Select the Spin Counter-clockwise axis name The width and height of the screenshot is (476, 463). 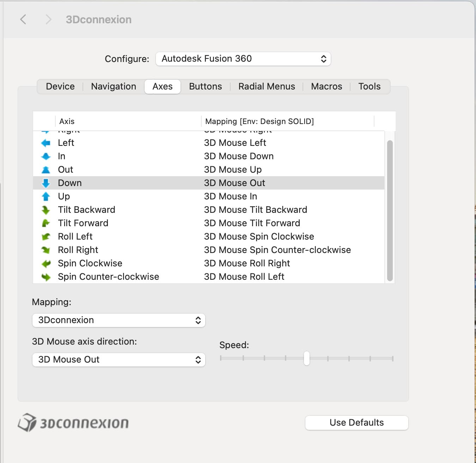point(109,277)
